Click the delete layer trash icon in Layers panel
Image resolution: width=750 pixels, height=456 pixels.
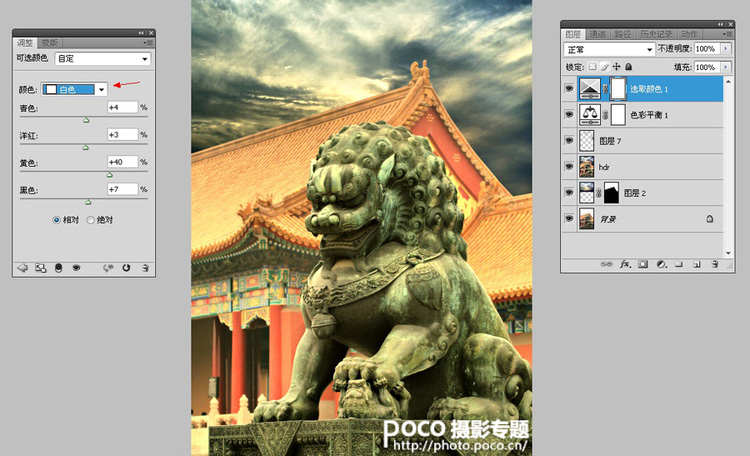tap(715, 264)
